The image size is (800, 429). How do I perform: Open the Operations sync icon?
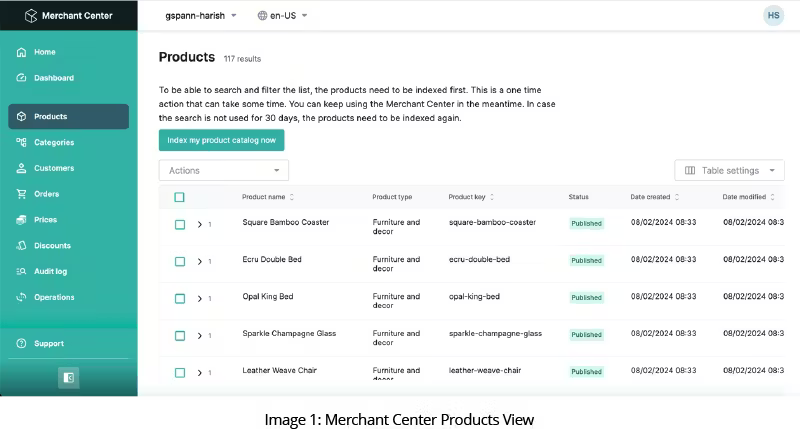(x=21, y=297)
